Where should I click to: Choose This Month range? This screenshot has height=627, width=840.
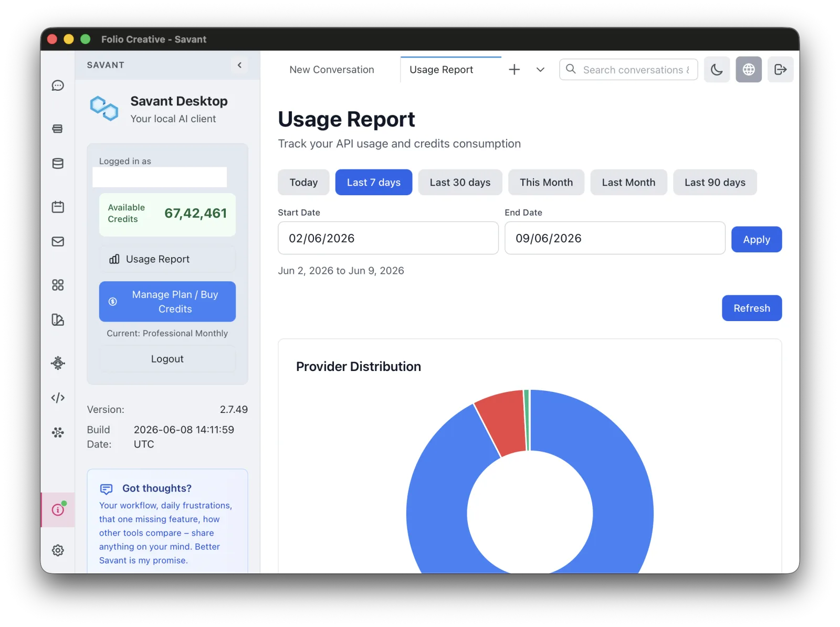[546, 182]
